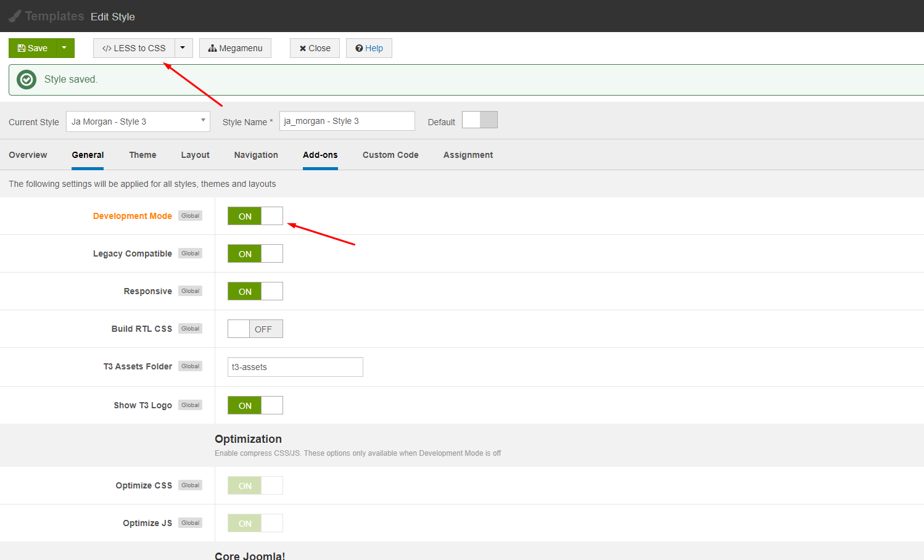Click the Global badge beside Show T3 Logo
This screenshot has width=924, height=560.
tap(191, 405)
